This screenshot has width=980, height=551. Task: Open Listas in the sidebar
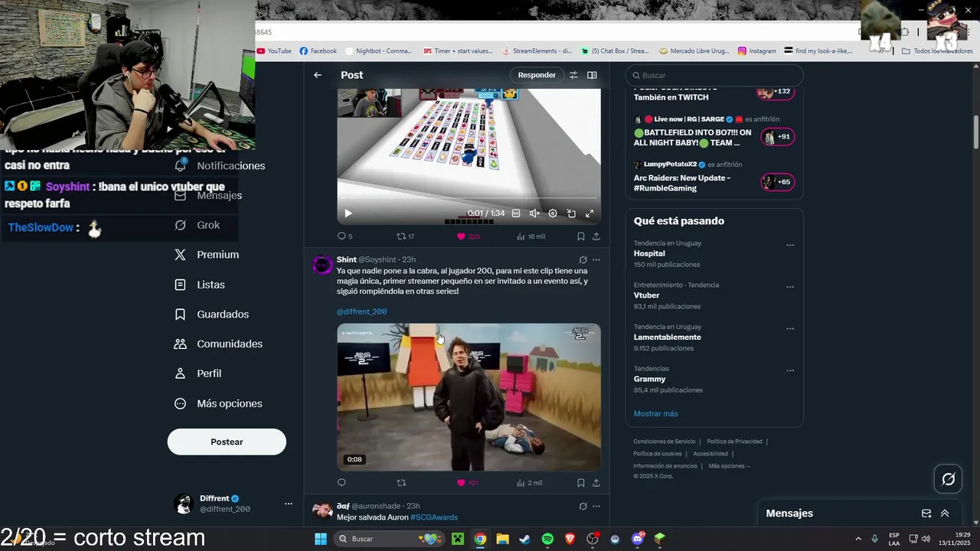200,285
